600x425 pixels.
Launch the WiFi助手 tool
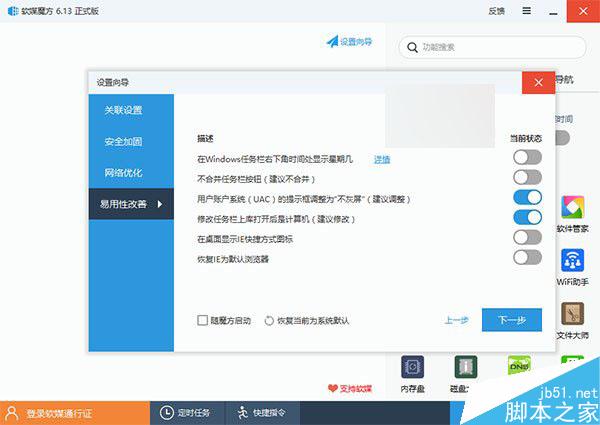coord(573,262)
